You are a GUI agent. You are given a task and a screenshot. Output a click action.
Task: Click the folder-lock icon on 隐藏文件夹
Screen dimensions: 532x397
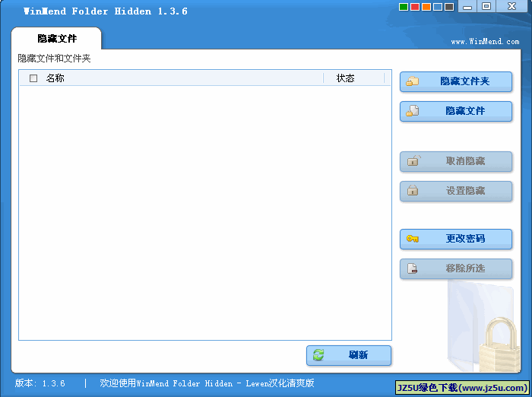pyautogui.click(x=412, y=81)
